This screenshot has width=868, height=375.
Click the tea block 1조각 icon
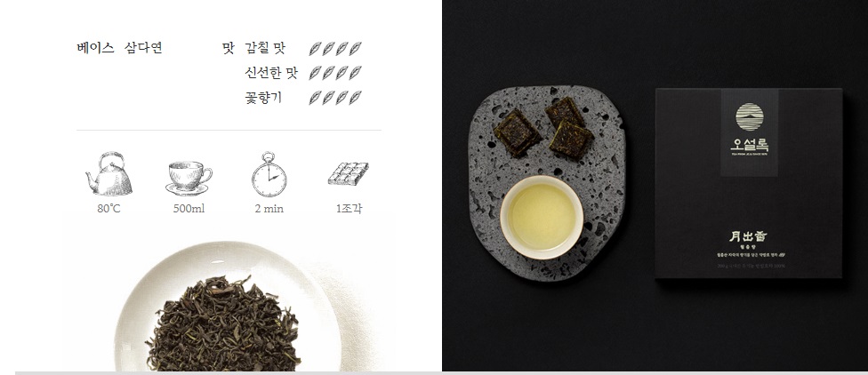pos(349,173)
